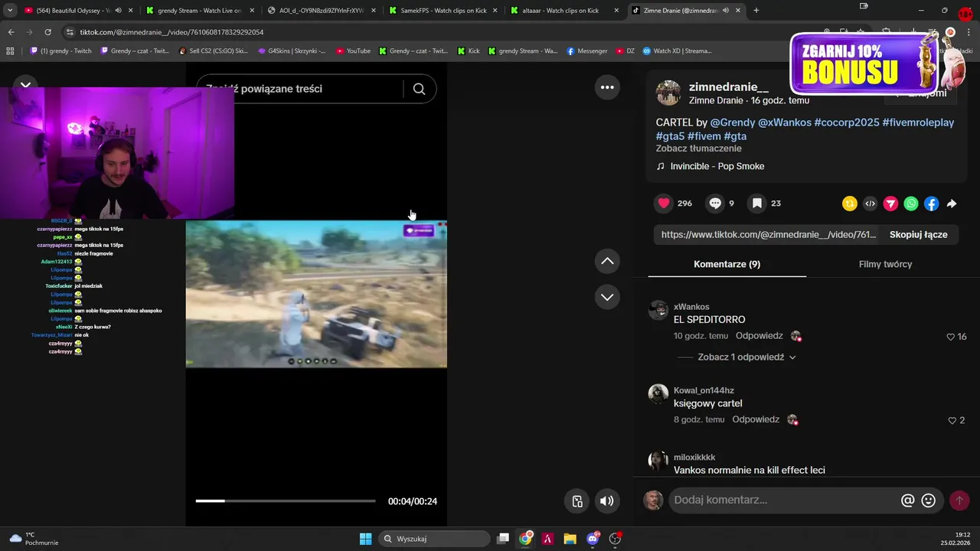Open the Chrome tab search dropdown
The width and height of the screenshot is (980, 551).
(10, 10)
